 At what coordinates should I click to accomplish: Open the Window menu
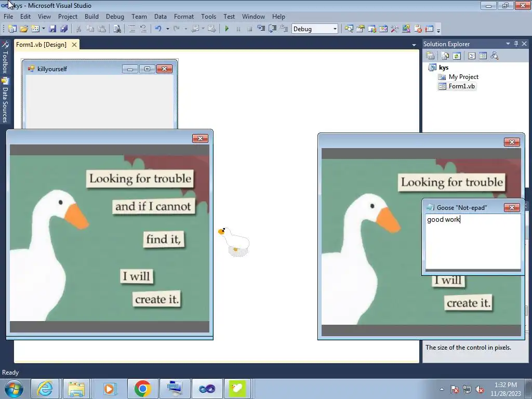pyautogui.click(x=253, y=16)
